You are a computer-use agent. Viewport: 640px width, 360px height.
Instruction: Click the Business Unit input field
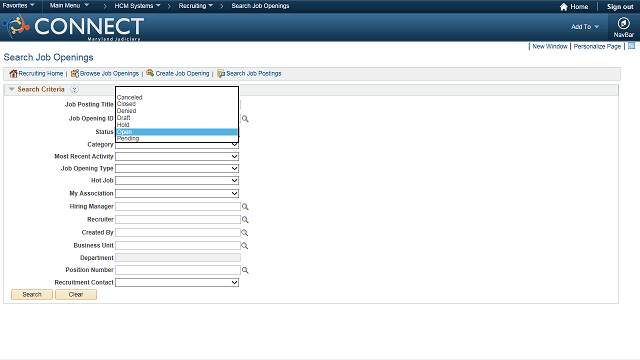tap(178, 246)
